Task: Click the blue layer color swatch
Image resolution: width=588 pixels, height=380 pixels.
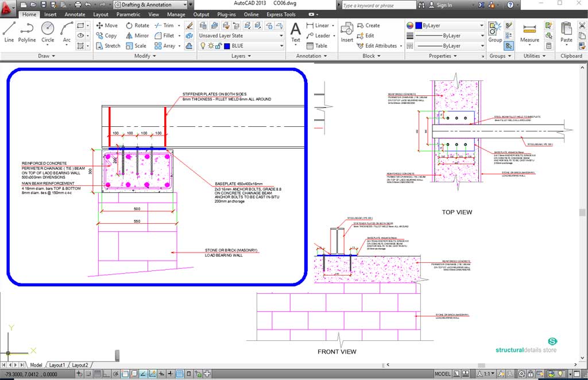Action: click(x=227, y=46)
